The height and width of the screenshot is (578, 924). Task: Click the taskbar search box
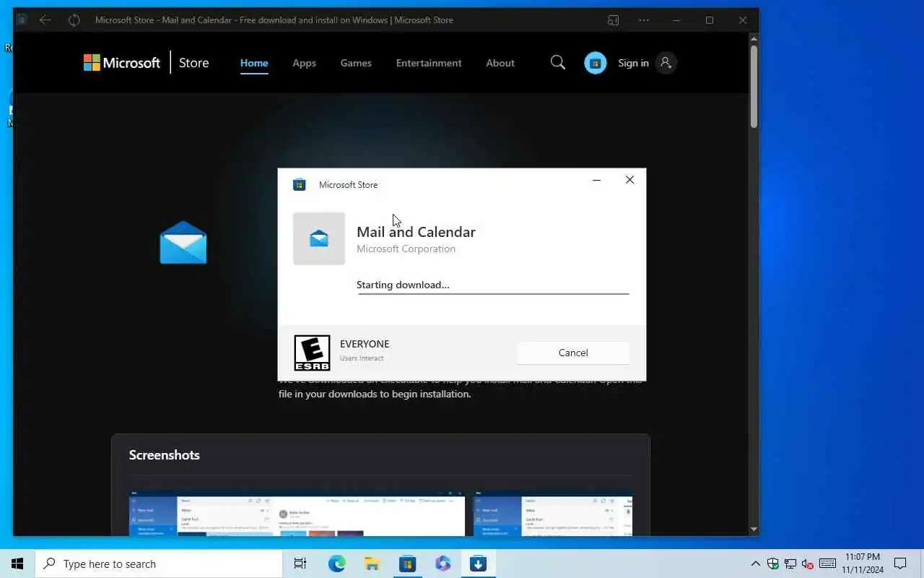click(159, 564)
